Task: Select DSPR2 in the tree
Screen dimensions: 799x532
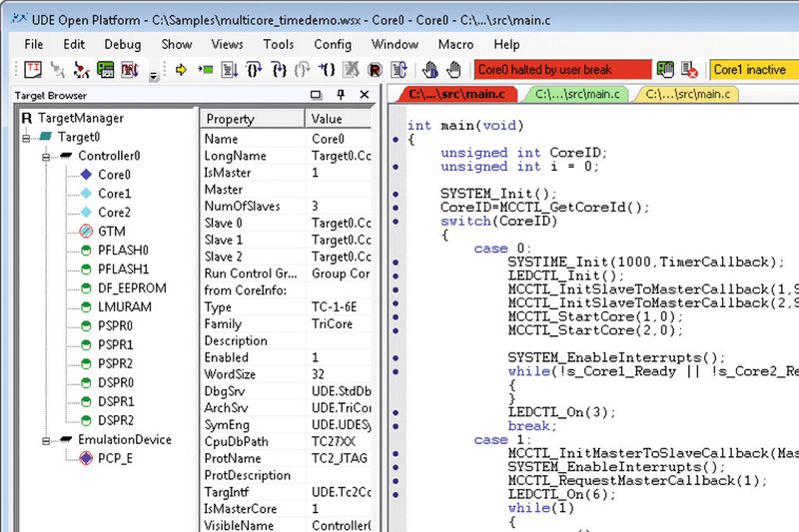Action: click(x=116, y=420)
